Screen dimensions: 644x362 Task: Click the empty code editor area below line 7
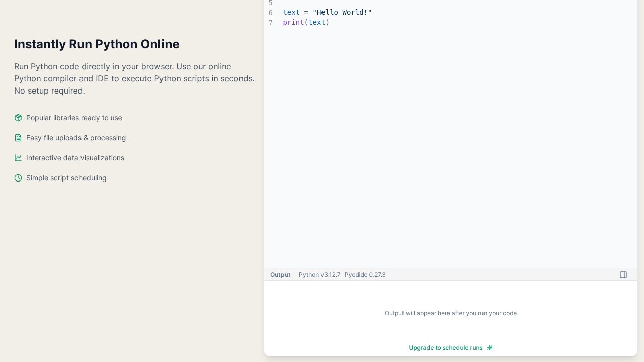[x=450, y=146]
